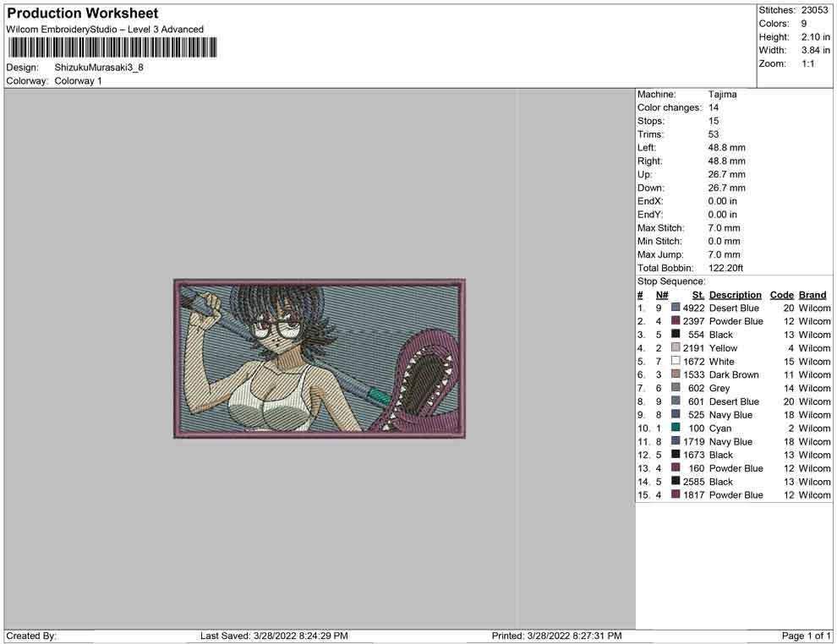837x644 pixels.
Task: Click the Height value 2.10 in
Action: click(815, 37)
